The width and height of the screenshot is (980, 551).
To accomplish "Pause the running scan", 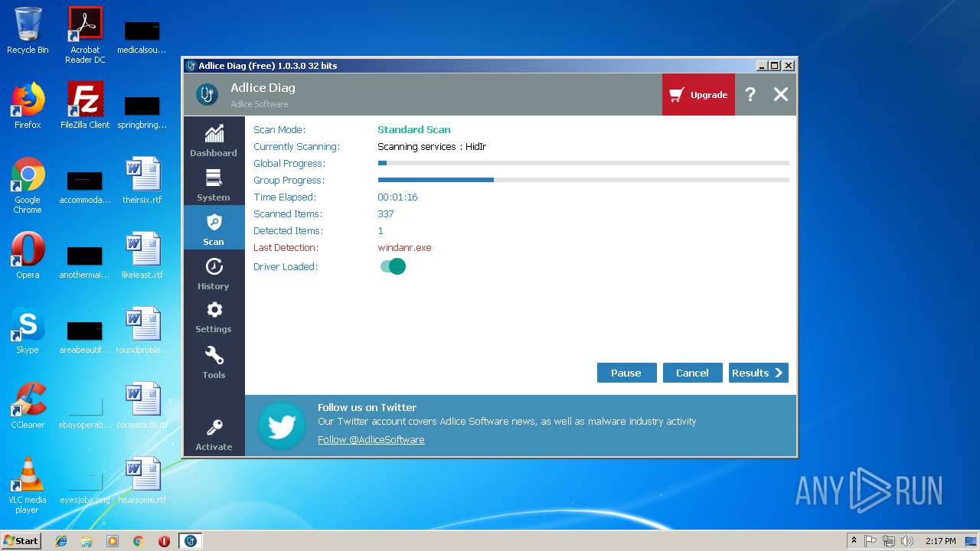I will (626, 373).
